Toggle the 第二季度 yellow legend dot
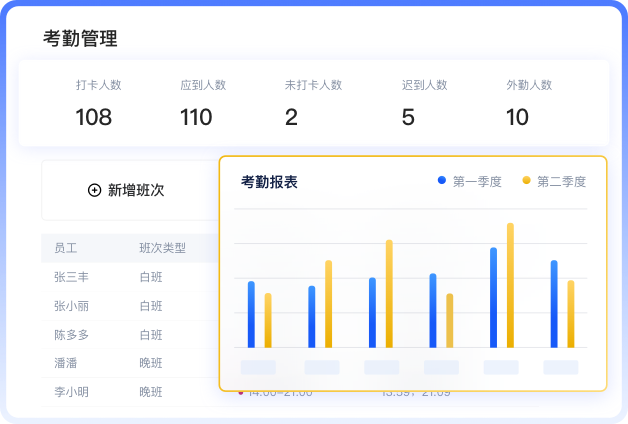Viewport: 628px width, 424px height. [x=526, y=180]
